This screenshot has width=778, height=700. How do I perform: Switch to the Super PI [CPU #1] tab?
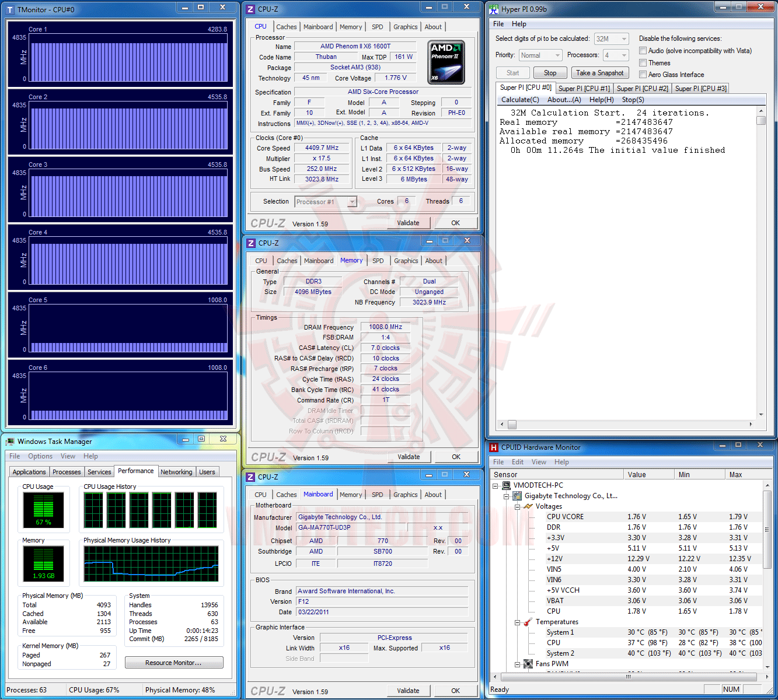584,89
